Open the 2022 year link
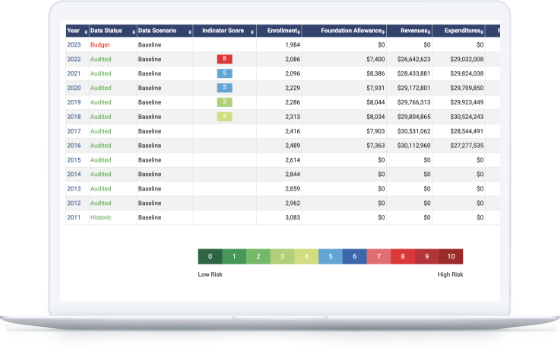 (74, 59)
